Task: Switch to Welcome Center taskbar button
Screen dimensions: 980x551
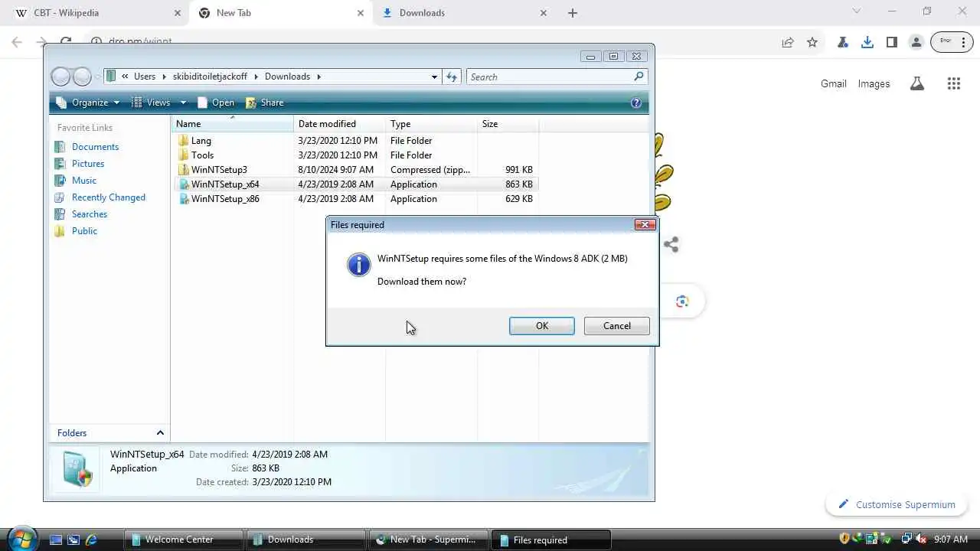Action: point(182,540)
